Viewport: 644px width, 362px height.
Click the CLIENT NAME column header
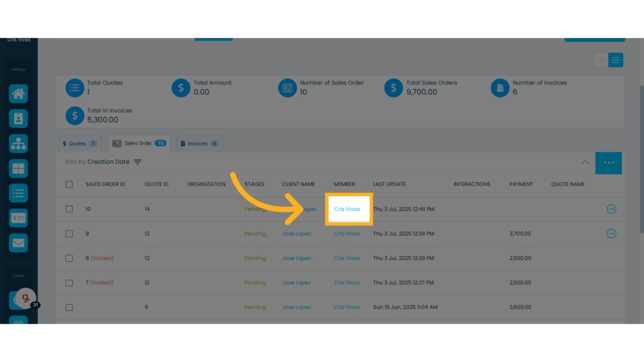click(299, 184)
